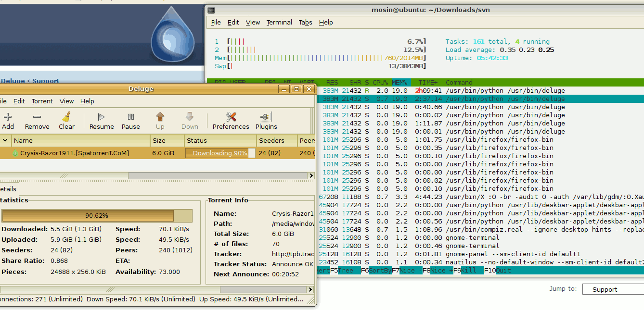This screenshot has height=310, width=644.
Task: Click F8 Nice + in the htop footer
Action: 438,271
